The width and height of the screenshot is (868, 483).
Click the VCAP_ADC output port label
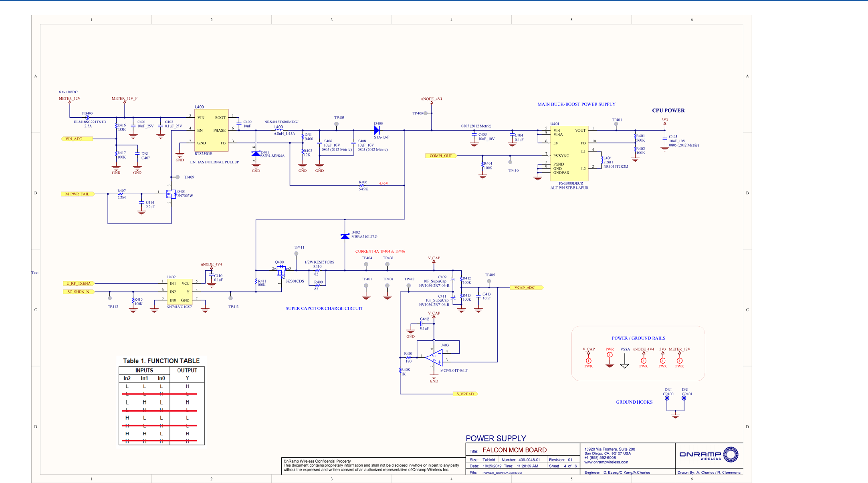click(527, 288)
